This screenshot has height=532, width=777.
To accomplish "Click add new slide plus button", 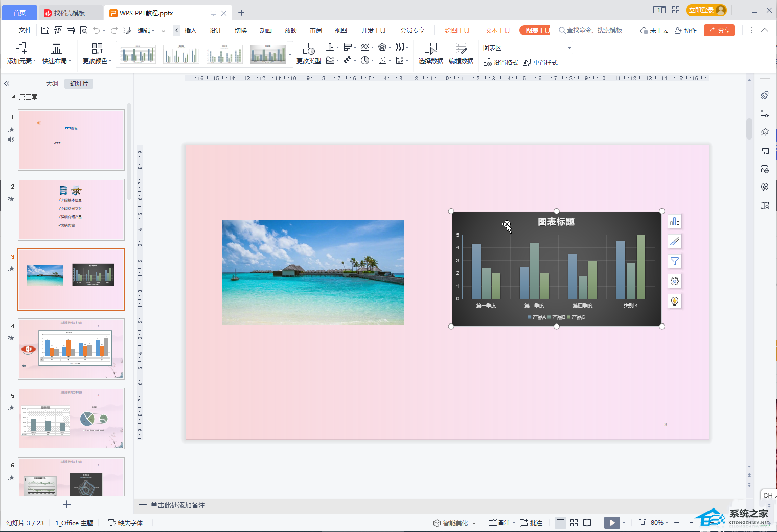I will point(66,504).
